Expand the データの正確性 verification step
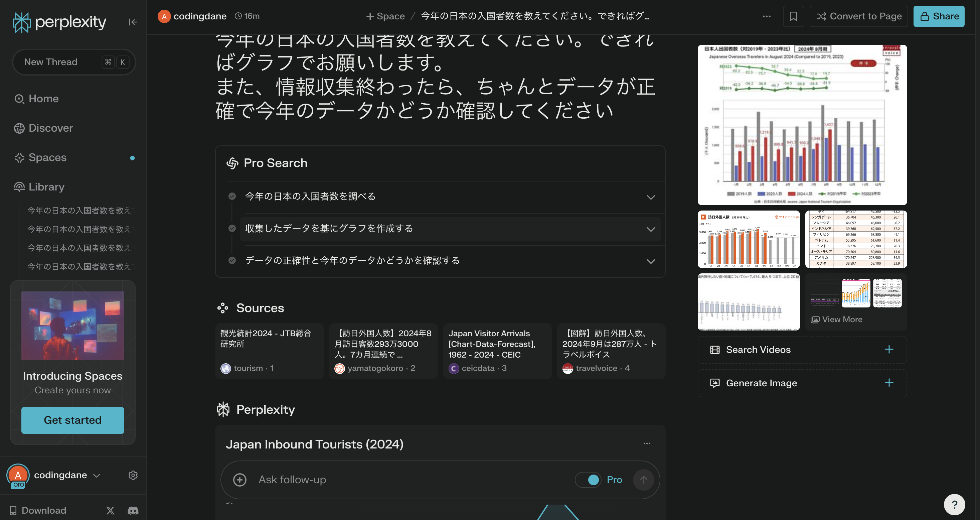 (x=651, y=261)
